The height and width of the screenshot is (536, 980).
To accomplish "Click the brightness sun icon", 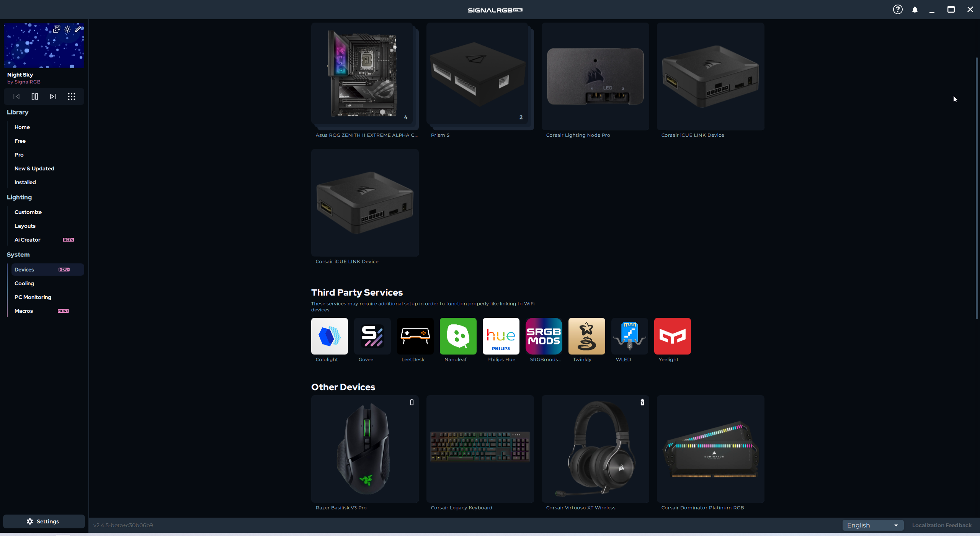I will (x=67, y=29).
